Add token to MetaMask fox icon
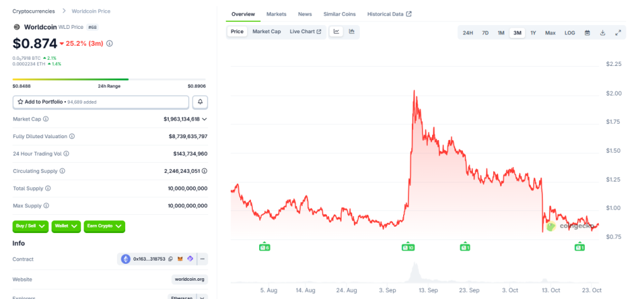 point(180,259)
